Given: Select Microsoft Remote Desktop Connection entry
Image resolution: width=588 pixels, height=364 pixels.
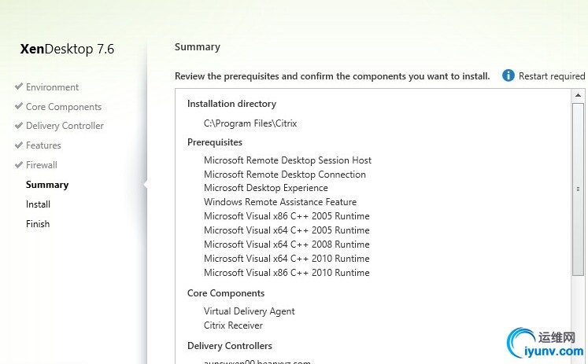Looking at the screenshot, I should tap(285, 175).
